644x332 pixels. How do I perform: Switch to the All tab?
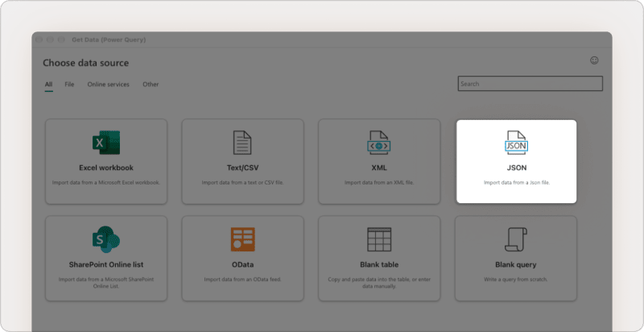click(x=48, y=85)
